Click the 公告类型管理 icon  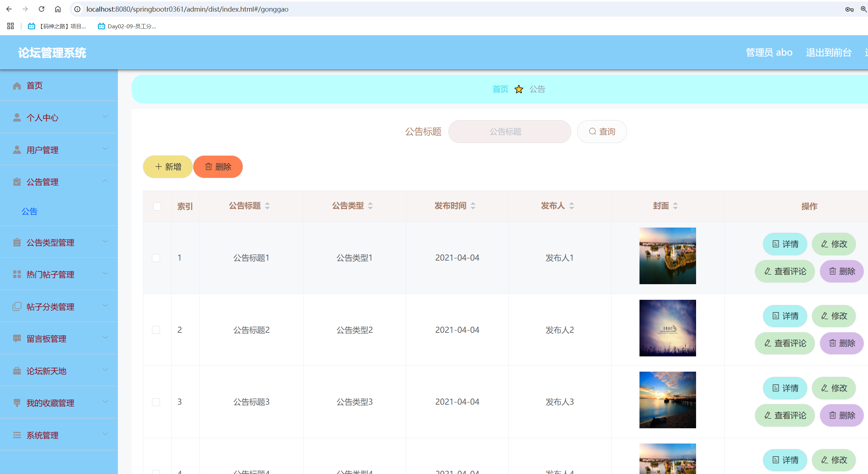click(x=17, y=242)
